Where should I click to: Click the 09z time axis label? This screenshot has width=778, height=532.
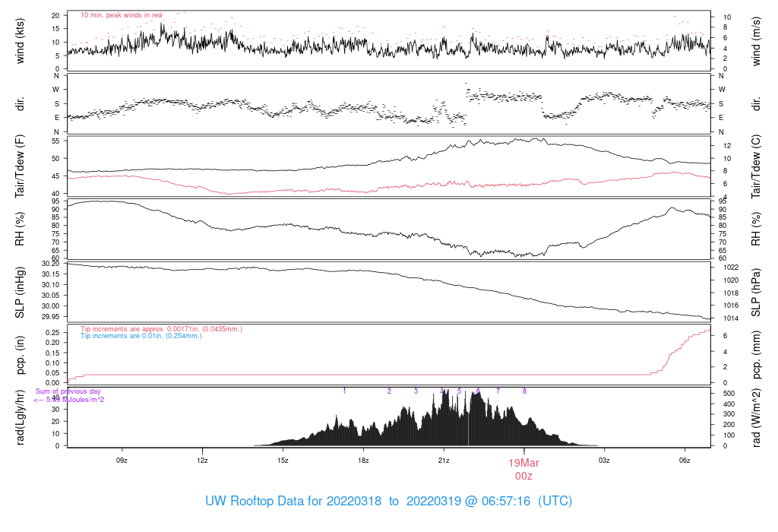[x=122, y=461]
